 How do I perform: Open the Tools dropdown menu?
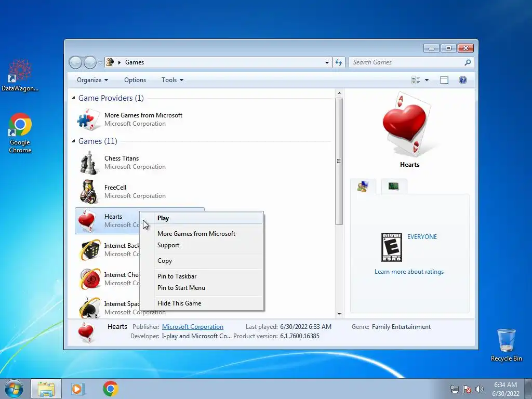(x=172, y=80)
